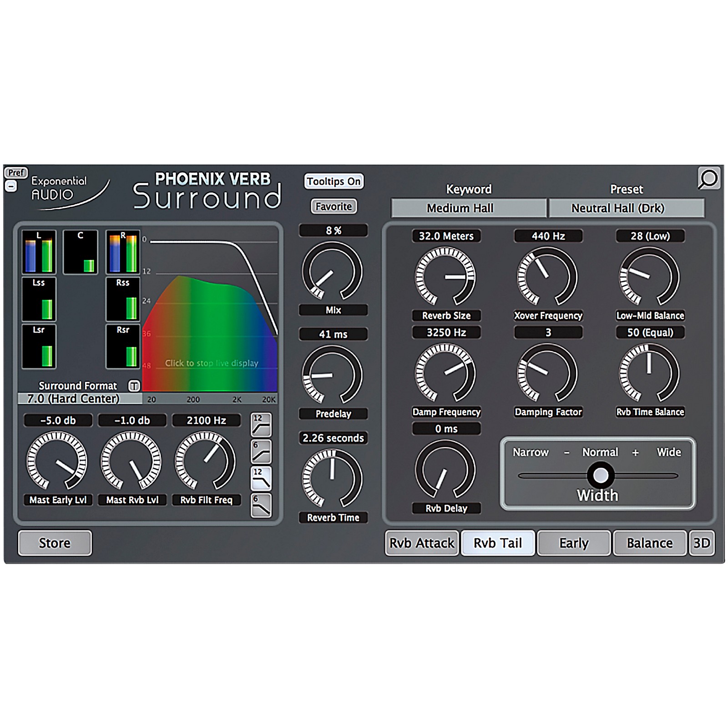The height and width of the screenshot is (728, 728).
Task: Switch to the Rvb Attack tab
Action: click(421, 543)
